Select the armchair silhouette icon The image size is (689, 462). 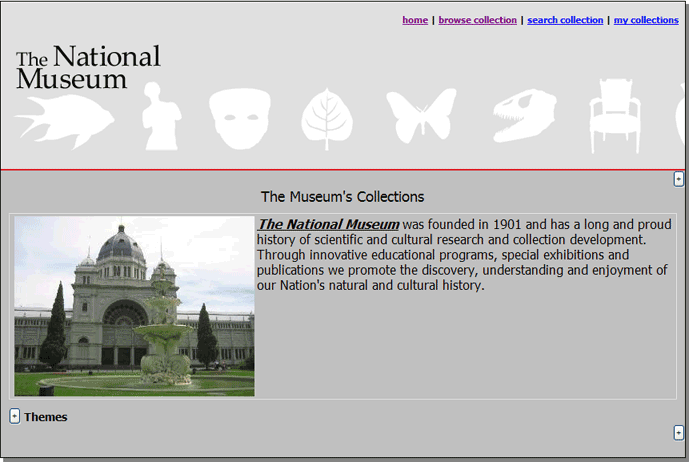615,116
